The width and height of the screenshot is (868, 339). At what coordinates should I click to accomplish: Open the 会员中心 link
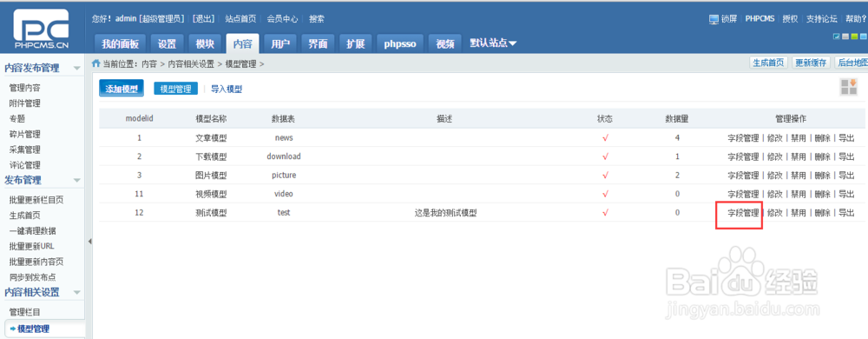click(282, 19)
